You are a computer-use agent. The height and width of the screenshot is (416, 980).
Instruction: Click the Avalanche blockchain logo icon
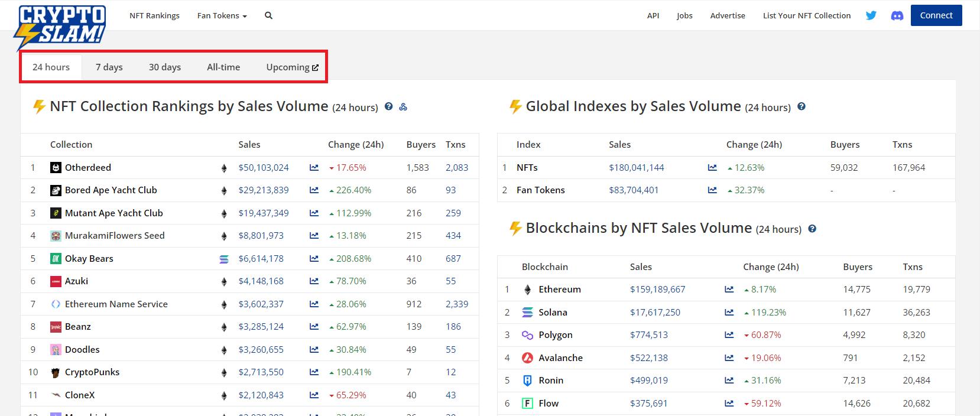pyautogui.click(x=527, y=358)
